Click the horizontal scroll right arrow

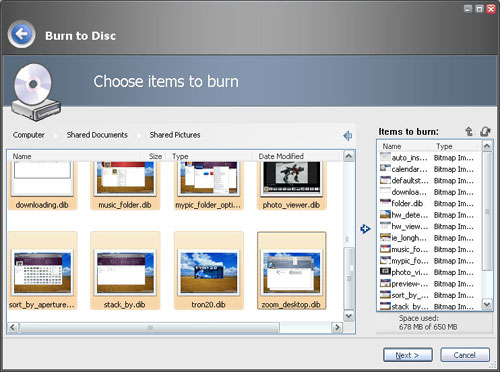[x=337, y=327]
